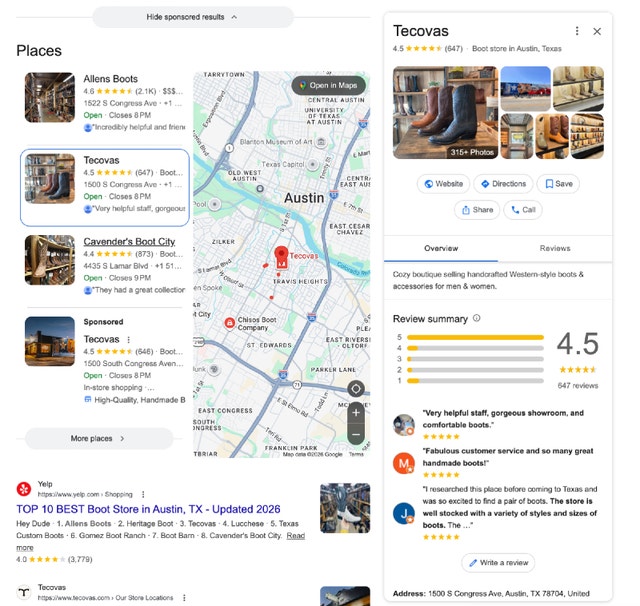Click 'Incredibly helpful and' Allens review snippet
Screen dimensions: 640x606
[x=134, y=127]
